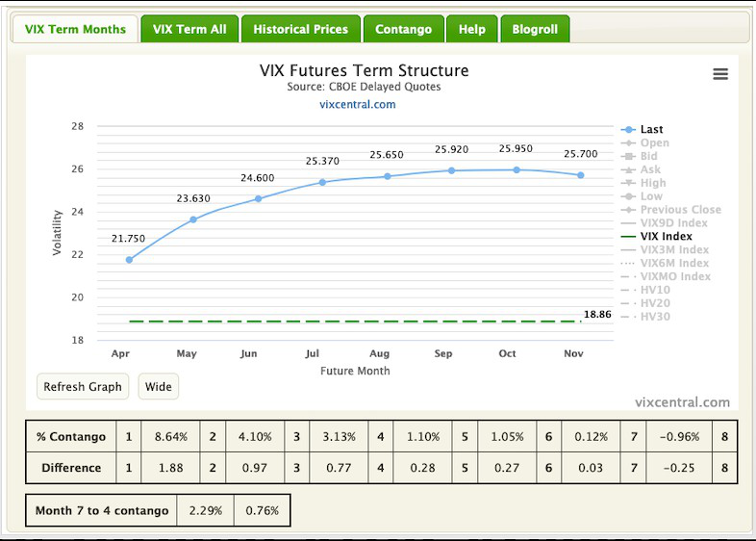Click the Oct 25.950 data point
This screenshot has height=541, width=756.
pyautogui.click(x=517, y=169)
